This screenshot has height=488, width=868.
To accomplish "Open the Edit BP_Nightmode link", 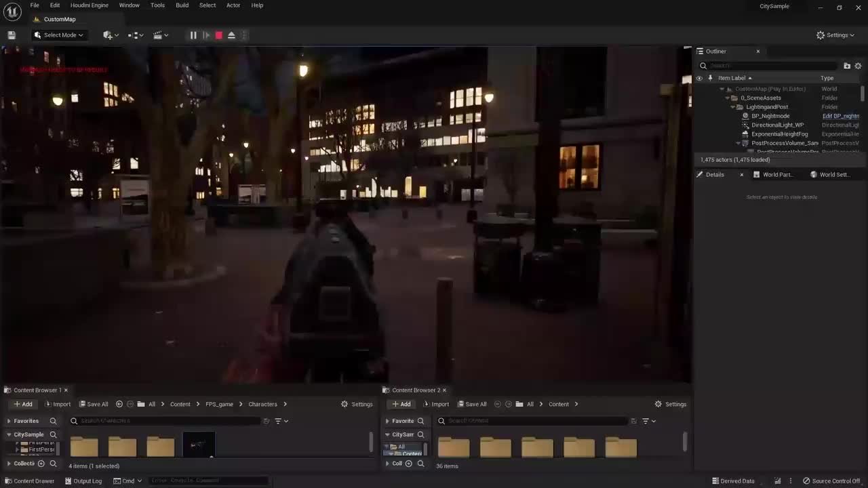I will [841, 116].
